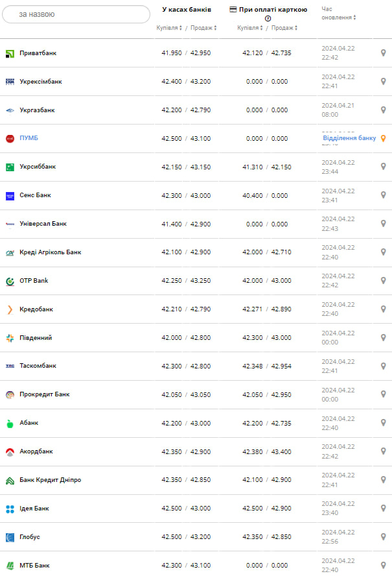Image resolution: width=392 pixels, height=576 pixels.
Task: Click the Південний bank logo
Action: pyautogui.click(x=10, y=338)
